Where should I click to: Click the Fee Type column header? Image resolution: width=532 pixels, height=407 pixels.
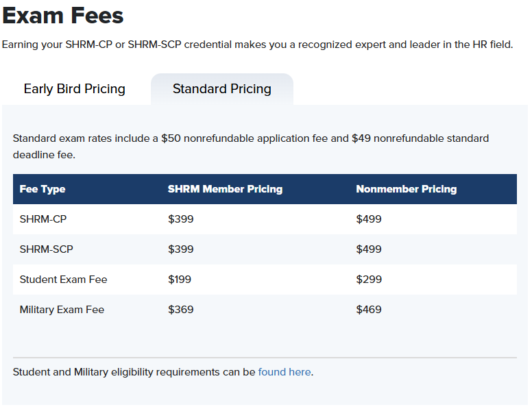43,189
